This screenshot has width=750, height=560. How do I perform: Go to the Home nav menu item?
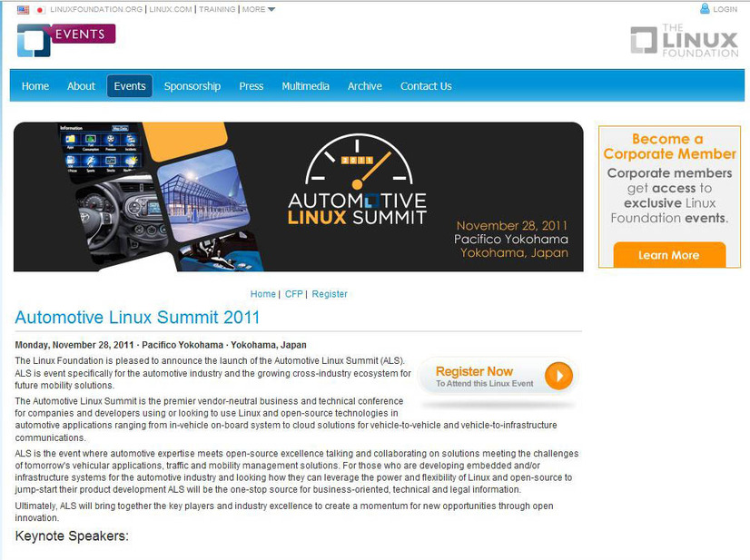[35, 86]
